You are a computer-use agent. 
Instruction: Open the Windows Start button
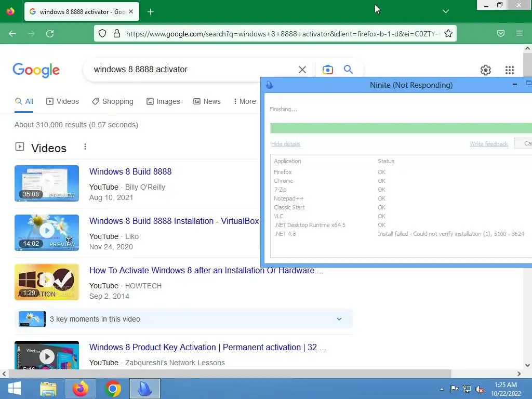(x=14, y=389)
